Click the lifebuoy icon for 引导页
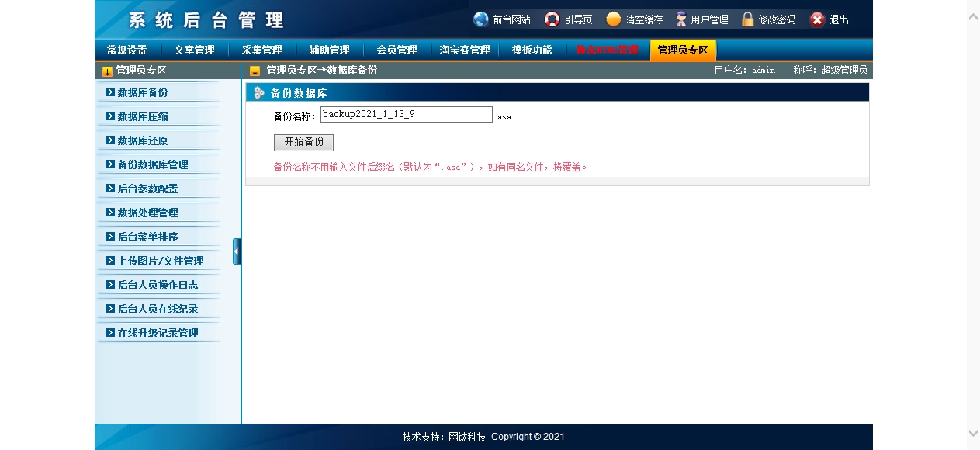The height and width of the screenshot is (450, 980). click(552, 19)
